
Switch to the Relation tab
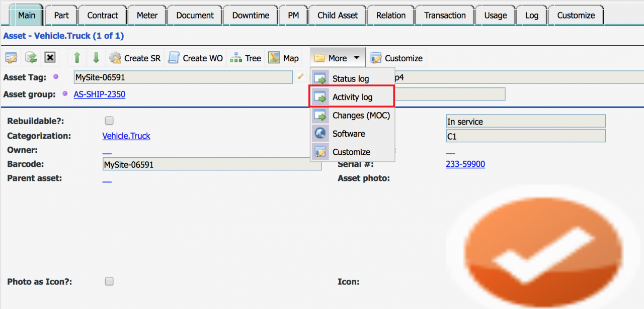(391, 15)
